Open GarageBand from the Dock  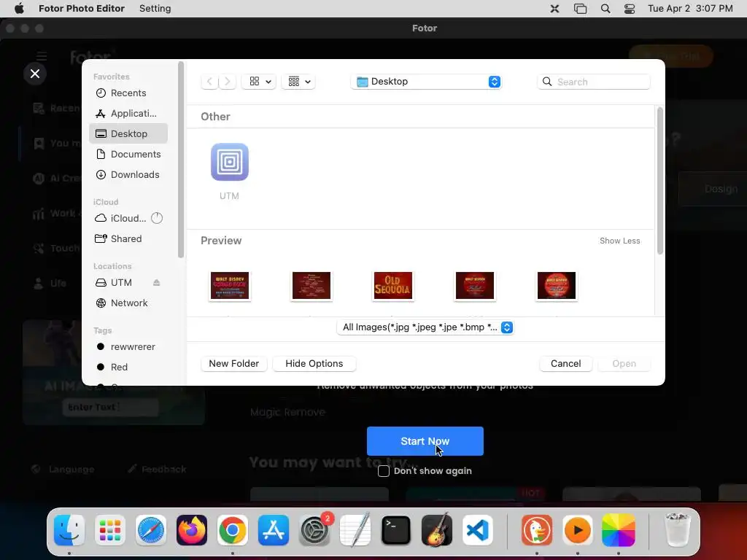click(437, 530)
